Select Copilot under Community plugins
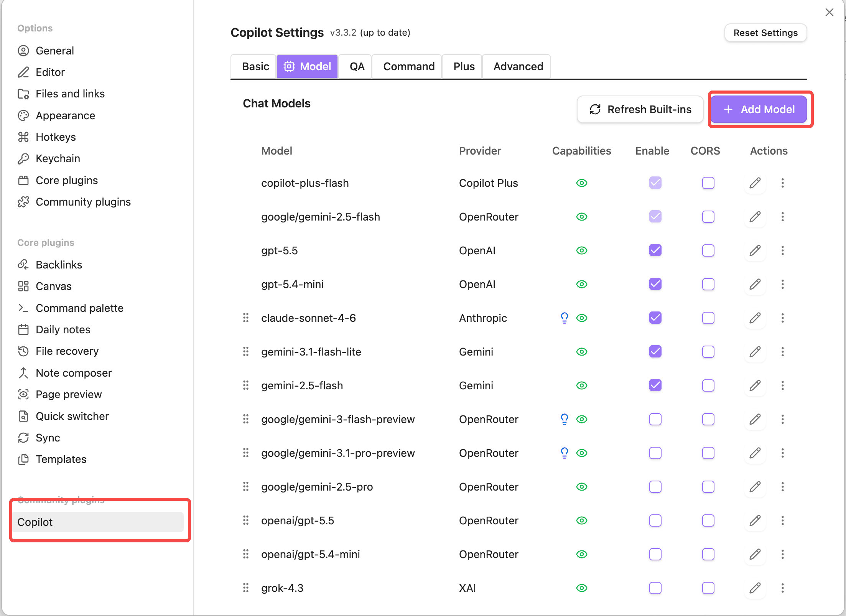This screenshot has height=616, width=846. coord(98,522)
